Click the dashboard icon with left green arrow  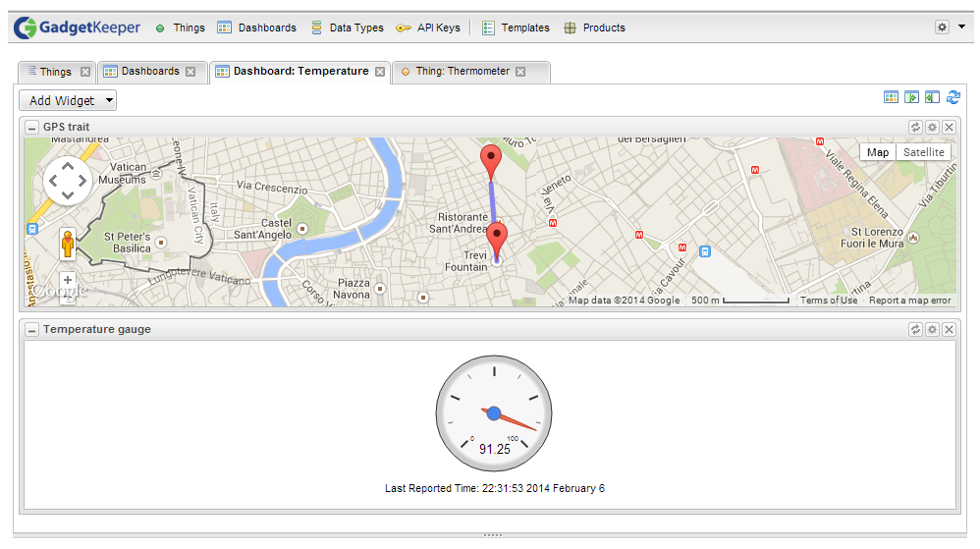tap(932, 97)
